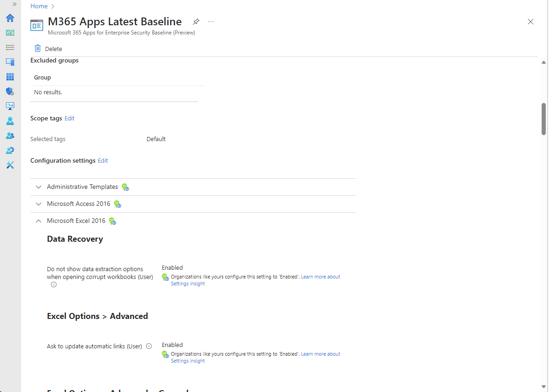This screenshot has height=392, width=549.
Task: Expand the Administrative Templates section
Action: click(x=39, y=187)
